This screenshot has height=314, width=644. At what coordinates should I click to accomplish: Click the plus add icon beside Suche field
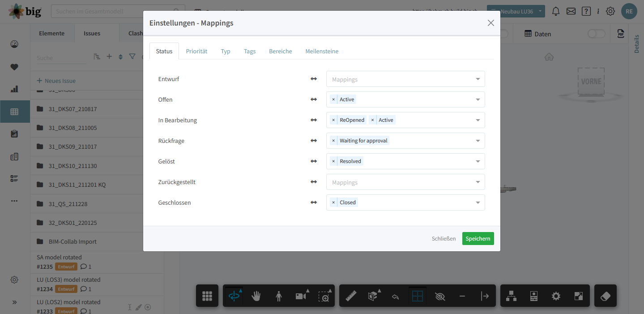coord(109,56)
